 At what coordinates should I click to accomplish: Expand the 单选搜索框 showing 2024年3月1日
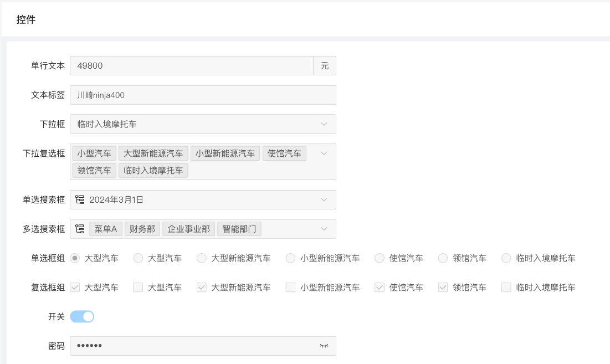tap(324, 200)
